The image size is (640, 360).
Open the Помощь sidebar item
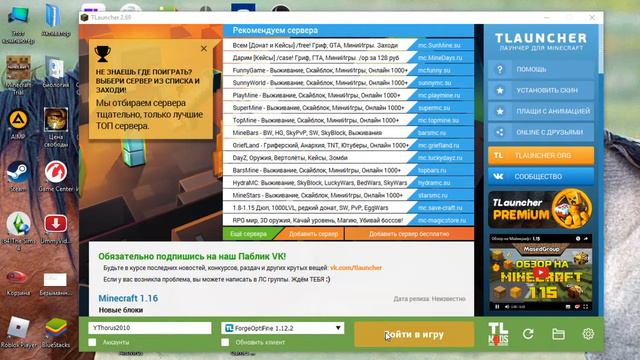tap(541, 69)
